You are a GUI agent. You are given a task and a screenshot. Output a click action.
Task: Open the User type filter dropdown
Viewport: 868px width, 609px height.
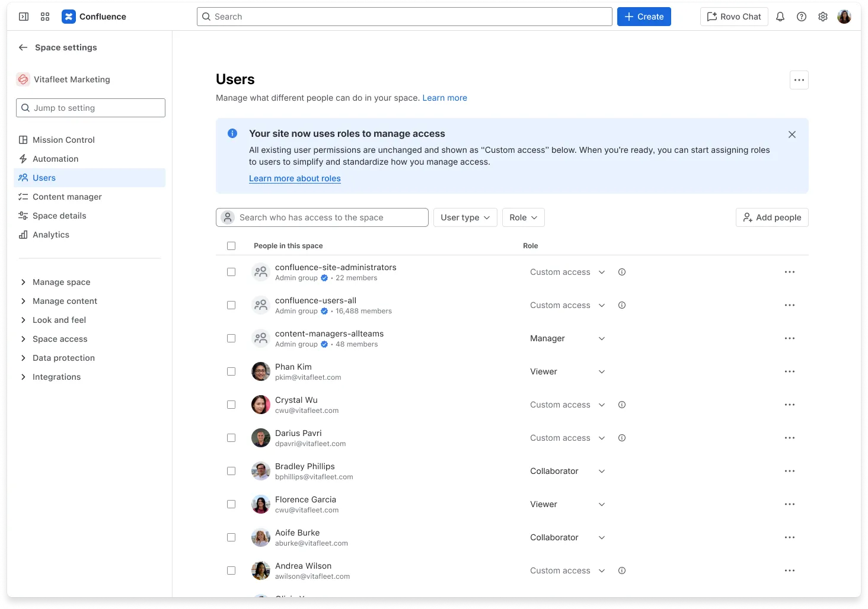click(465, 217)
